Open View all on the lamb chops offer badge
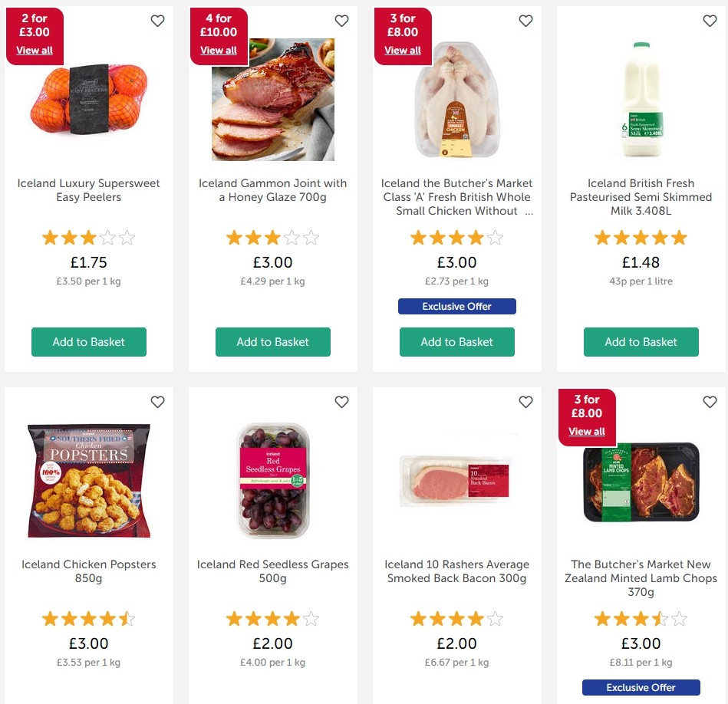Screen dimensions: 728x704 click(586, 431)
